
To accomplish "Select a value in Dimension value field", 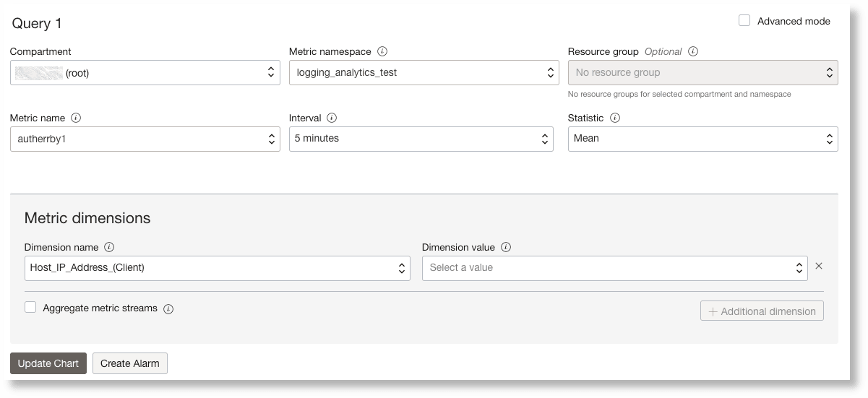I will pyautogui.click(x=614, y=268).
